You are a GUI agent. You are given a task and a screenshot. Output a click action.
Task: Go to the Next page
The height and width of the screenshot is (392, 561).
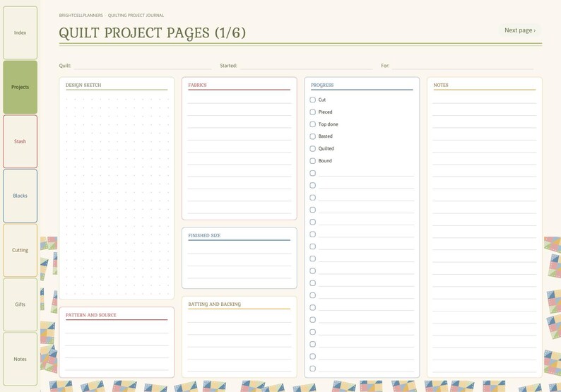click(520, 30)
